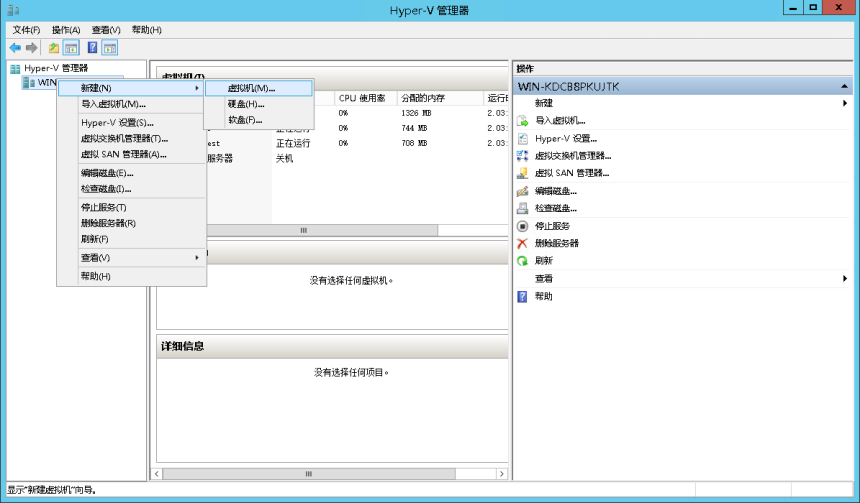Screen dimensions: 860x503
Task: Collapse the WIN-KDCB8PKUJTK actions section
Action: [x=844, y=87]
